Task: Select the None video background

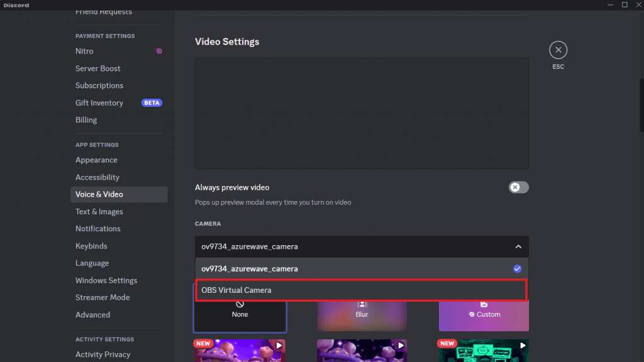Action: click(240, 315)
